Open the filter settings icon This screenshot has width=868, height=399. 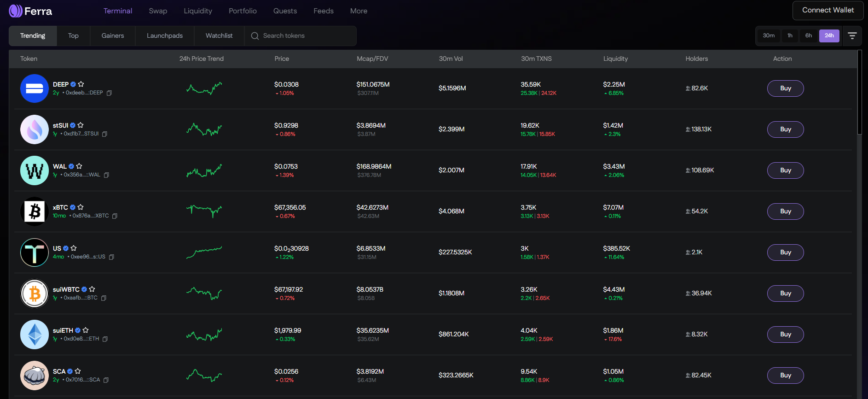(852, 36)
